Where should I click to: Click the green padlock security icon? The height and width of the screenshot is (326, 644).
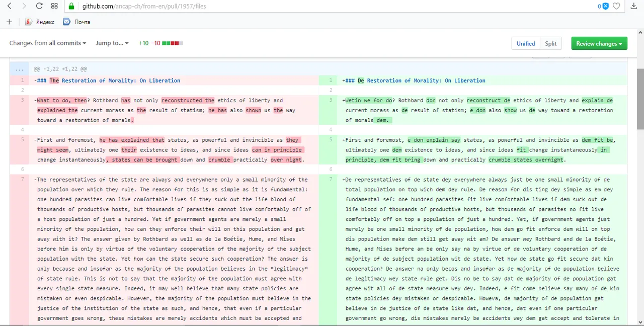click(71, 6)
